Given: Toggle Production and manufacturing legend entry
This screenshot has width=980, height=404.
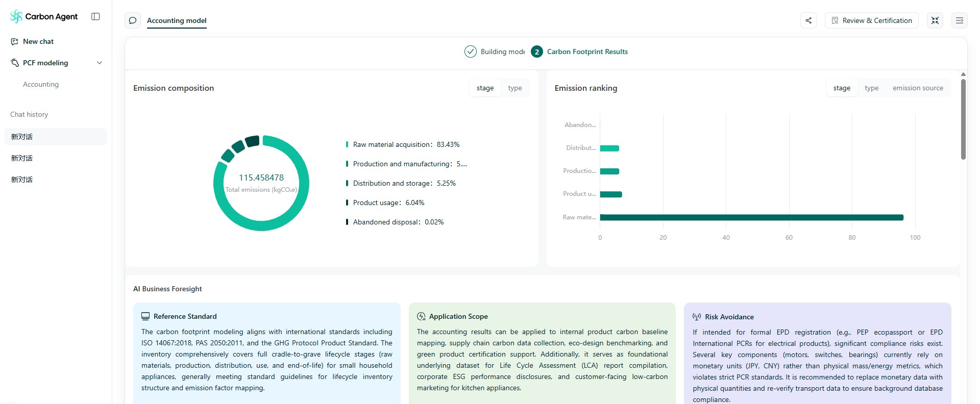Looking at the screenshot, I should click(x=406, y=164).
